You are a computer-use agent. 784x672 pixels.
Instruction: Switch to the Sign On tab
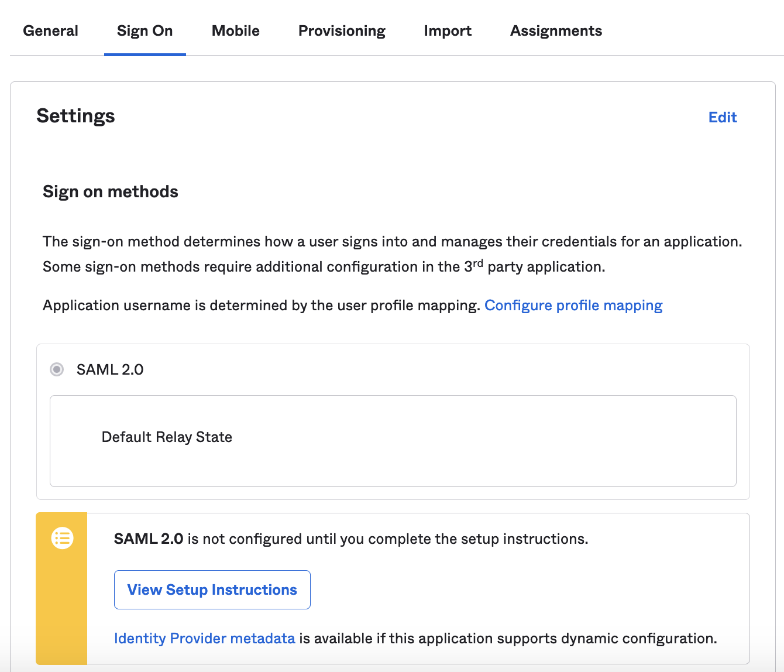(x=145, y=31)
